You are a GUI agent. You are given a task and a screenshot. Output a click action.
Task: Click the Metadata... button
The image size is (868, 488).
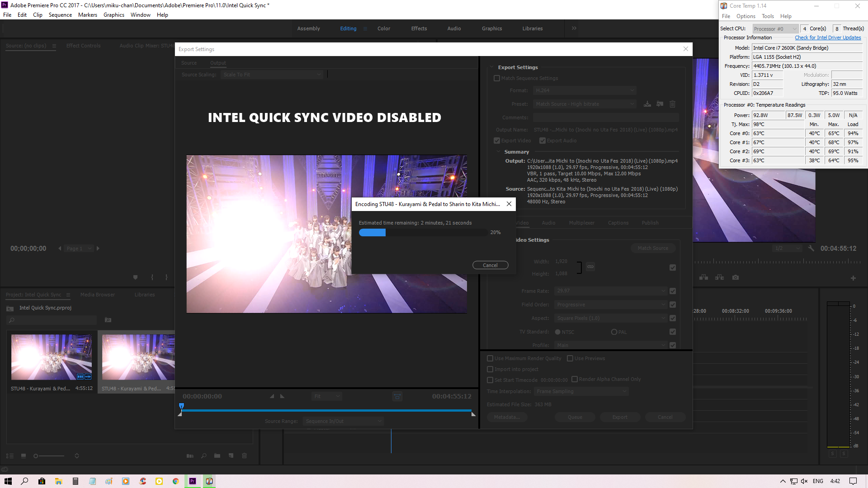coord(507,417)
